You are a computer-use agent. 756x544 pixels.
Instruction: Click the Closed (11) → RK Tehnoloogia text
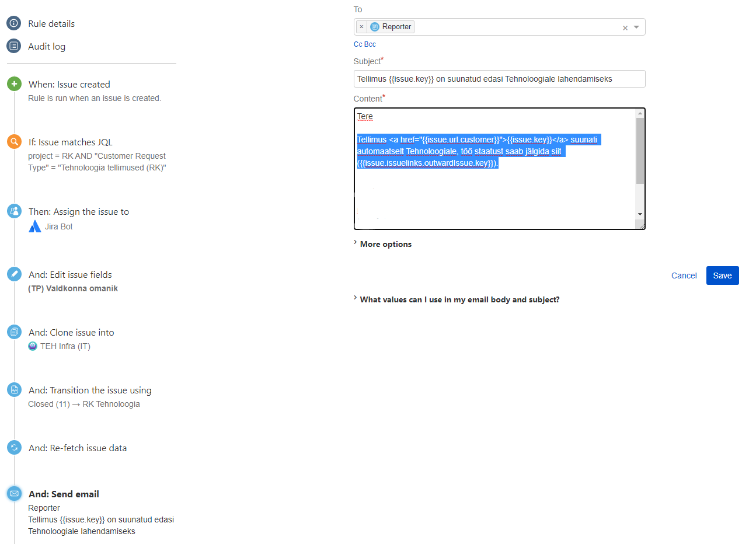[84, 404]
